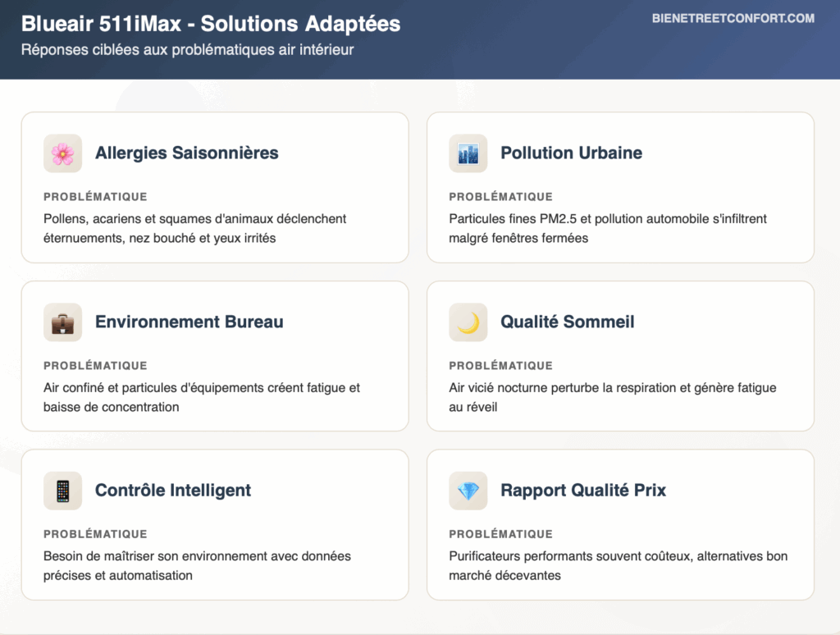Image resolution: width=840 pixels, height=635 pixels.
Task: Click PROBLÉMATIQUE label in Pollution Urbaine card
Action: pos(500,197)
